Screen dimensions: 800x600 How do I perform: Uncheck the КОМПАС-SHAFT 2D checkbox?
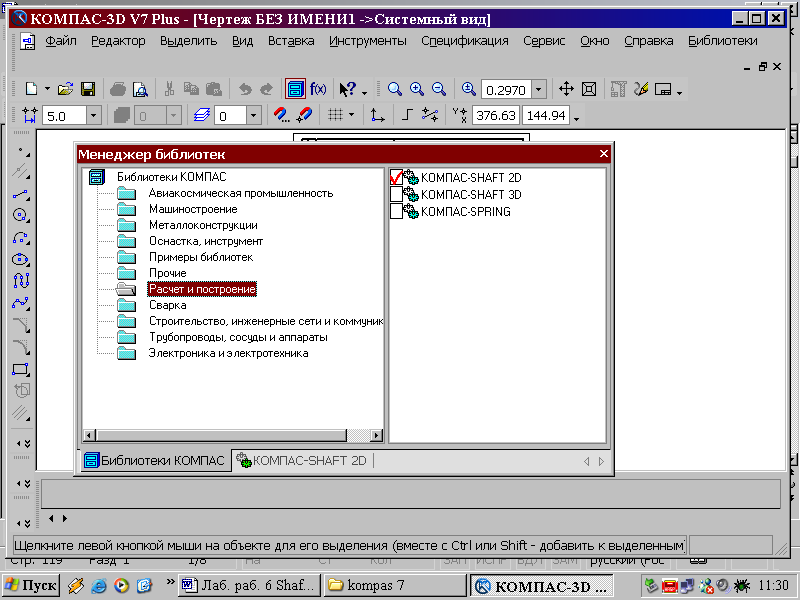(x=396, y=178)
